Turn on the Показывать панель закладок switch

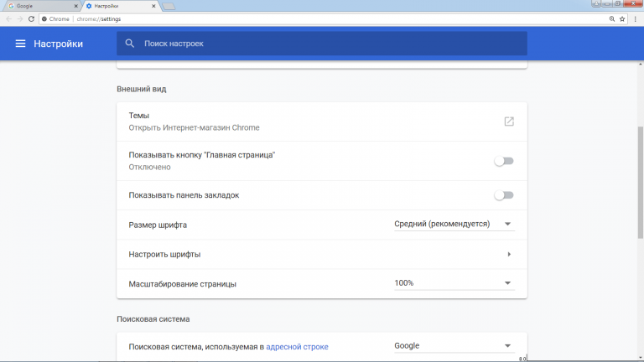pos(503,195)
